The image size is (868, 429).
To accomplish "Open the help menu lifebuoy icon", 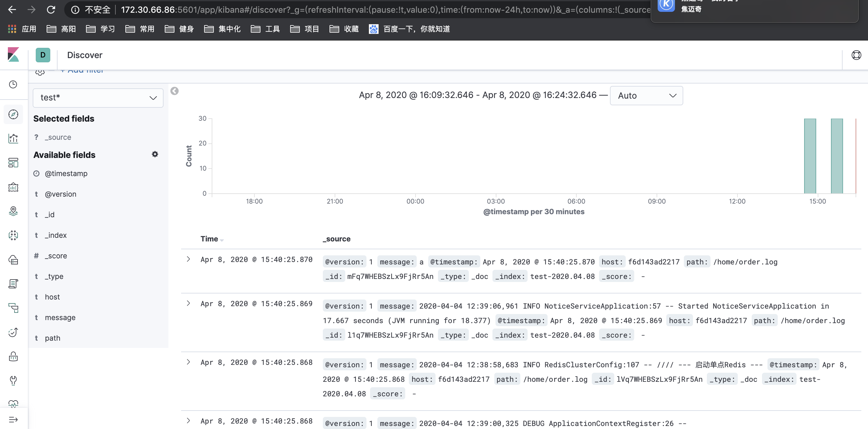I will pyautogui.click(x=856, y=55).
